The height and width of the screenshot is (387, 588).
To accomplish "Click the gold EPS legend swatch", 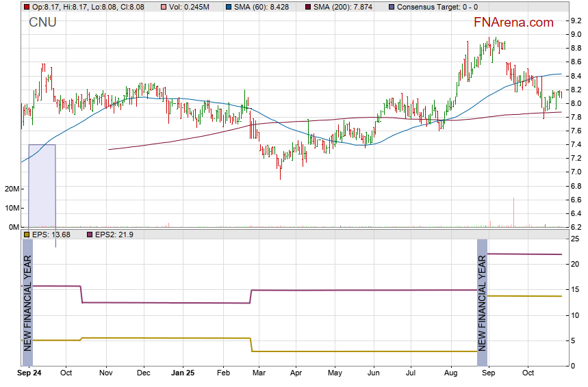I will 27,235.
